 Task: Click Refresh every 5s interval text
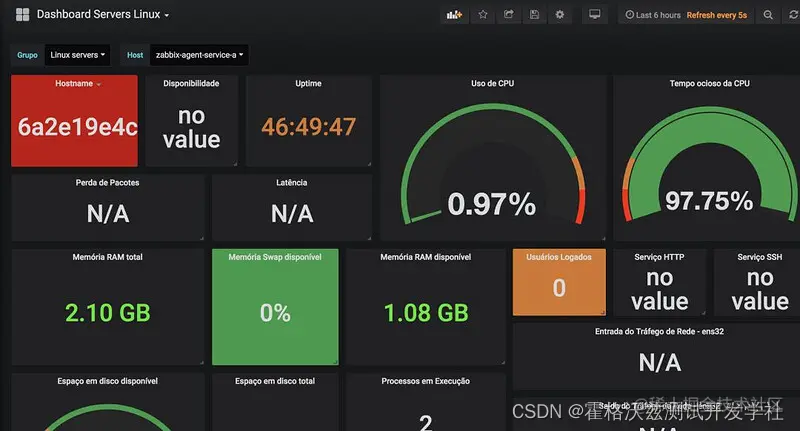pos(716,15)
